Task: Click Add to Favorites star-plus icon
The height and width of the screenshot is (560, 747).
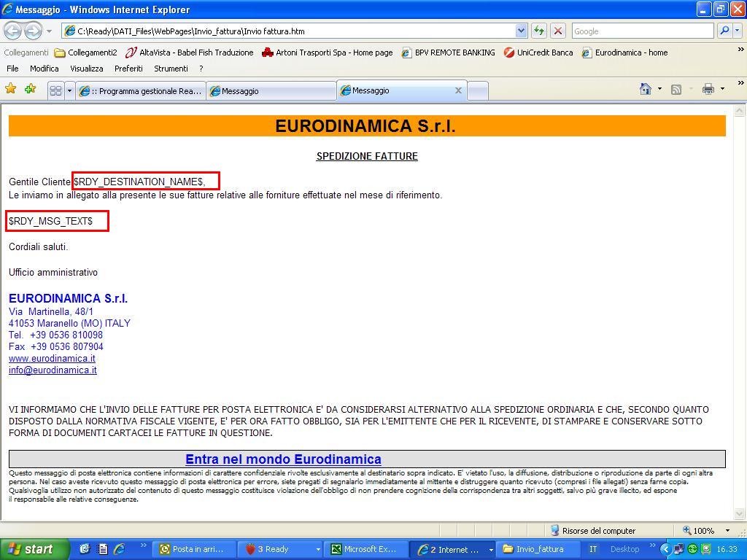Action: [31, 89]
